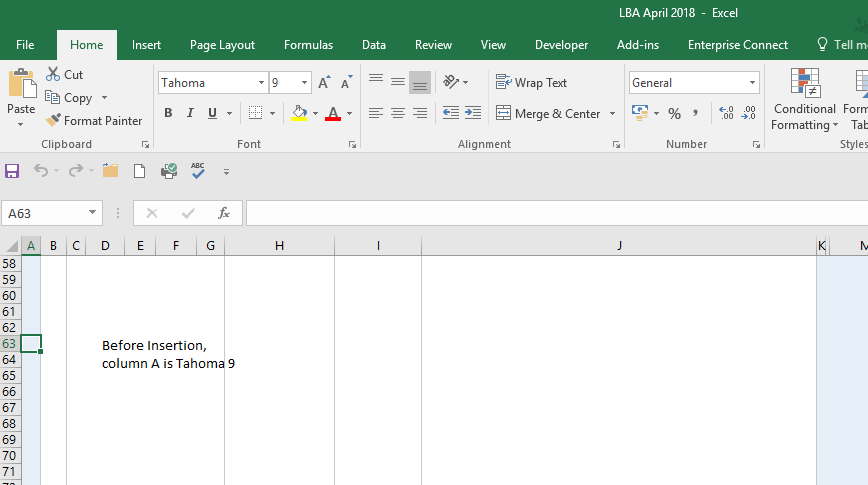Open the font size dropdown
Image resolution: width=868 pixels, height=485 pixels.
[304, 82]
